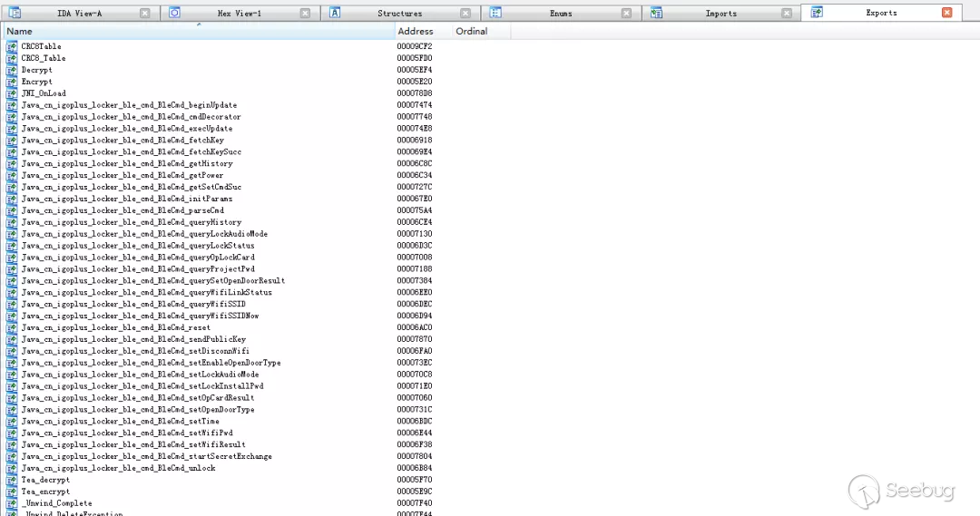Click the export icon beside BleCmd_beginUpdate
Screen dimensions: 980x516
tap(11, 105)
